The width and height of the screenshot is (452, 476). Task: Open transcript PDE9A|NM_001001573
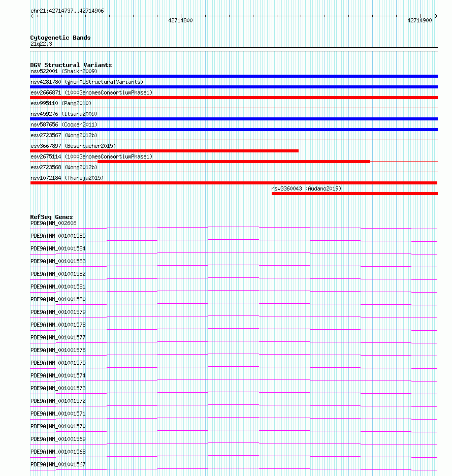pos(58,388)
